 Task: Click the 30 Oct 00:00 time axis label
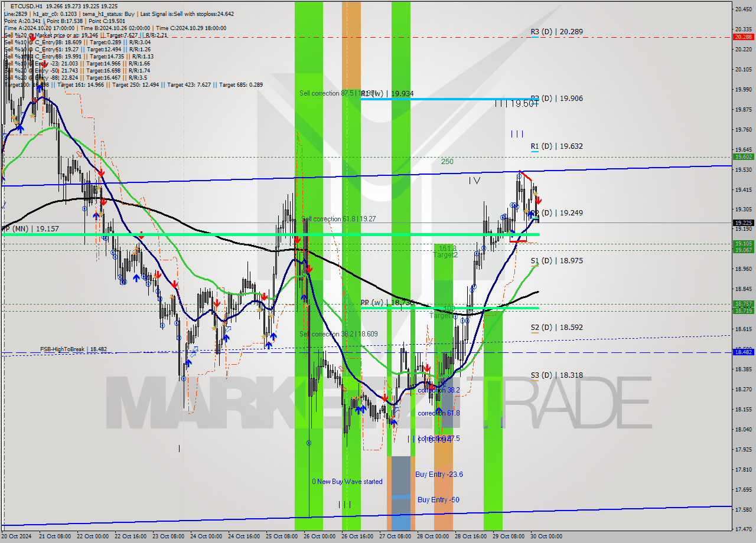click(546, 537)
